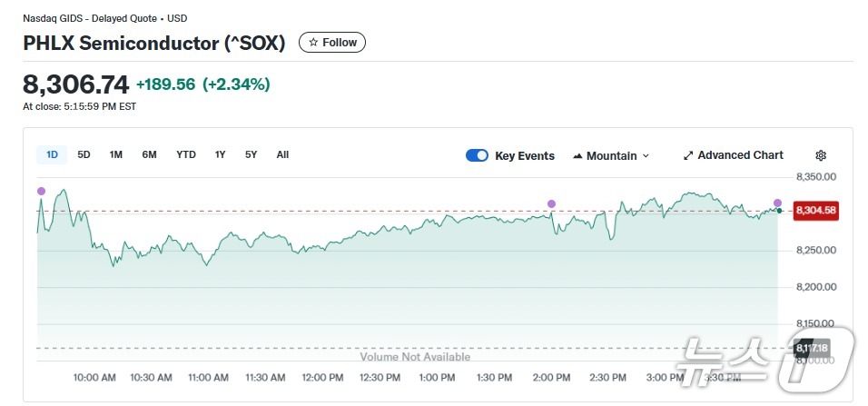Choose the 5Y chart range
The width and height of the screenshot is (868, 406).
coord(251,154)
